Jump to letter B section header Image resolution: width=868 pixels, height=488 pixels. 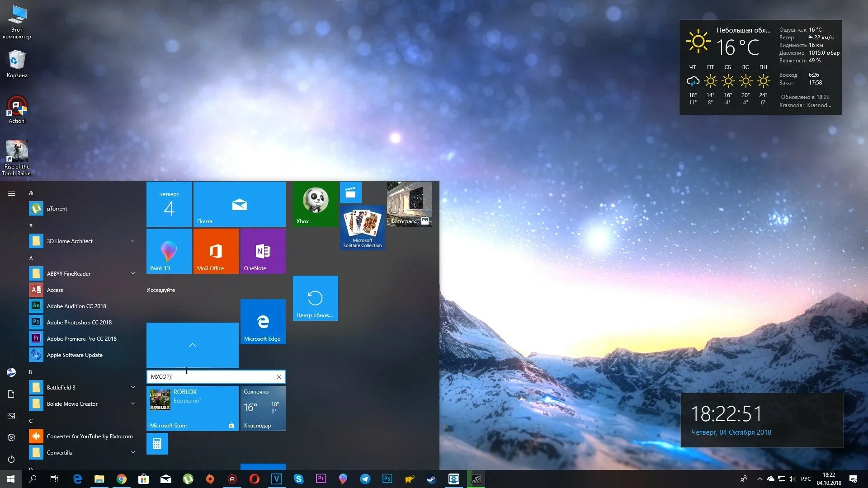31,372
